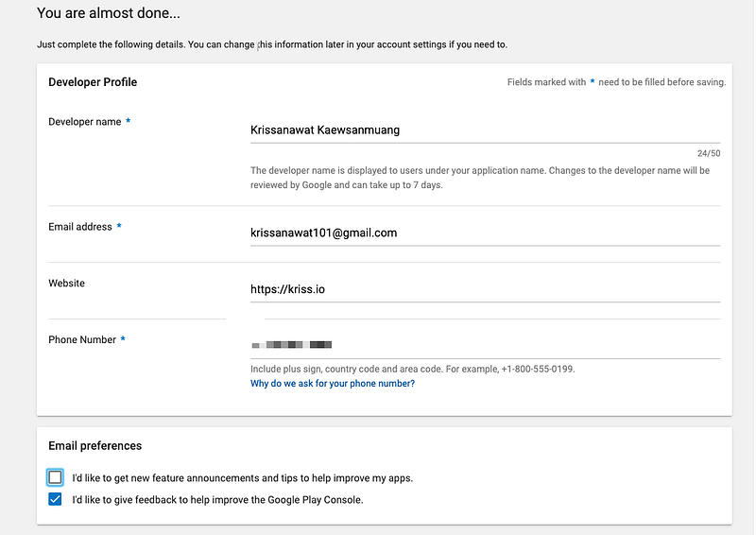Click the 'Website' field label
This screenshot has width=756, height=535.
(x=67, y=283)
